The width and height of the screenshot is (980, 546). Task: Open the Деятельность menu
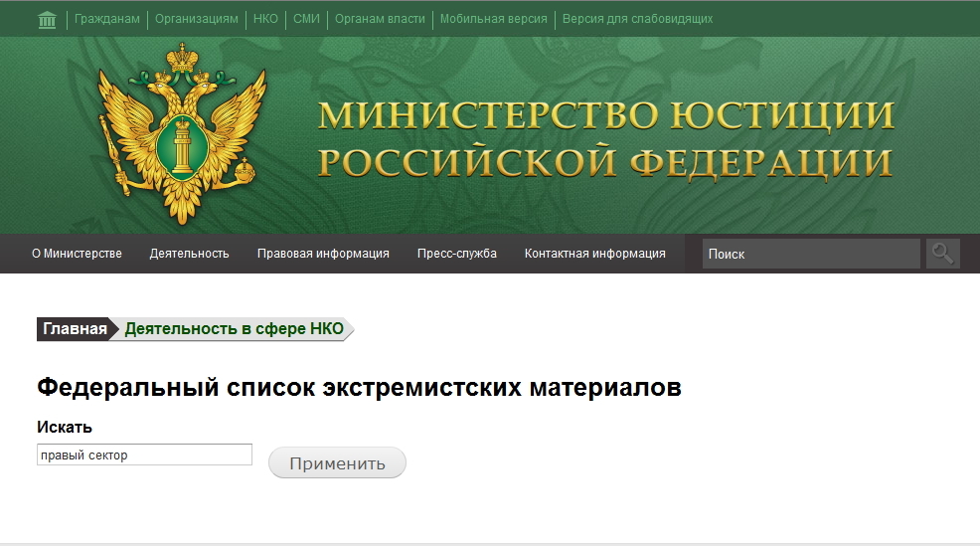tap(190, 254)
